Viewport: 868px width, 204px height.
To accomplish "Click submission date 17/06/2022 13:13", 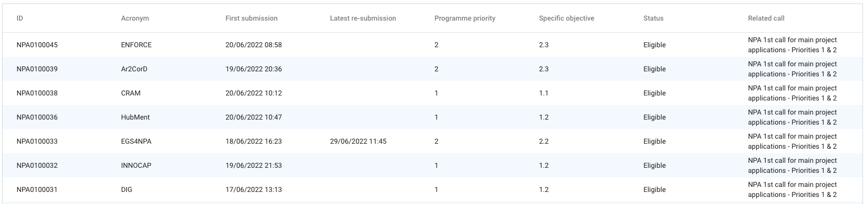I will click(x=253, y=189).
